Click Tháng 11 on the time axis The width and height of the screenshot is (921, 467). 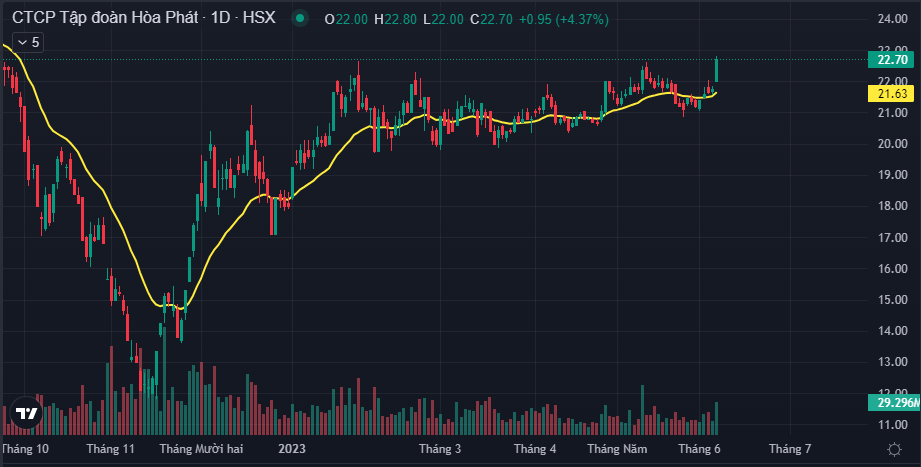point(111,449)
